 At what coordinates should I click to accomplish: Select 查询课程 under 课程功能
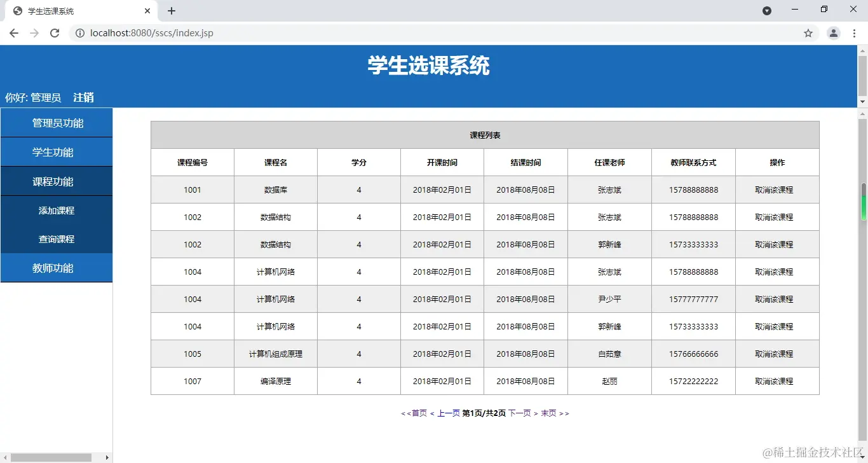(x=56, y=239)
